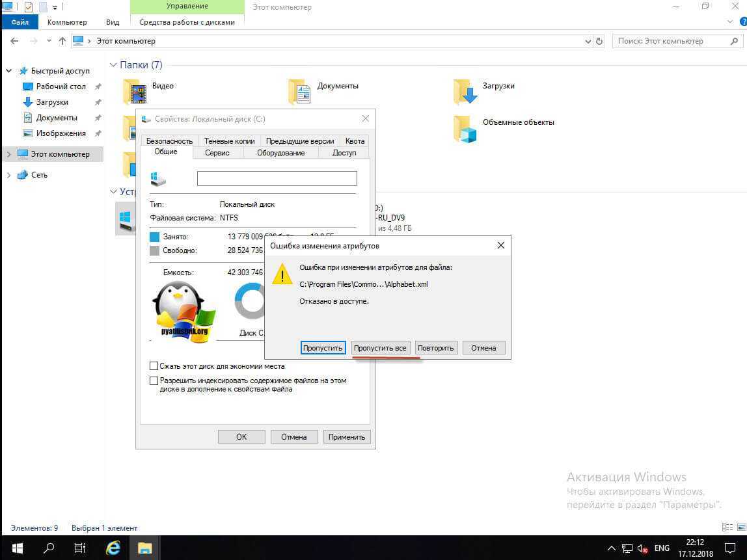Switch to large icons view layout

[x=741, y=527]
